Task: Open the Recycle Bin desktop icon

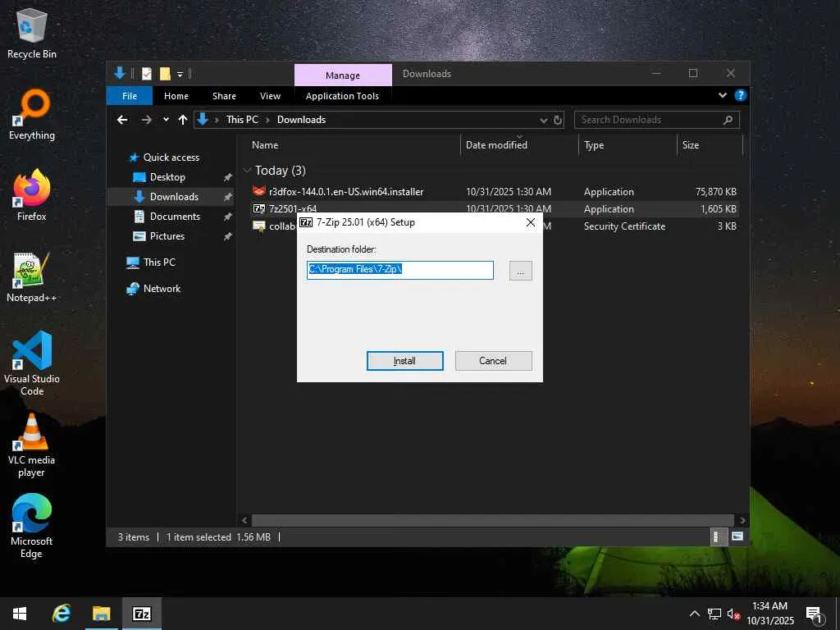Action: coord(32,33)
